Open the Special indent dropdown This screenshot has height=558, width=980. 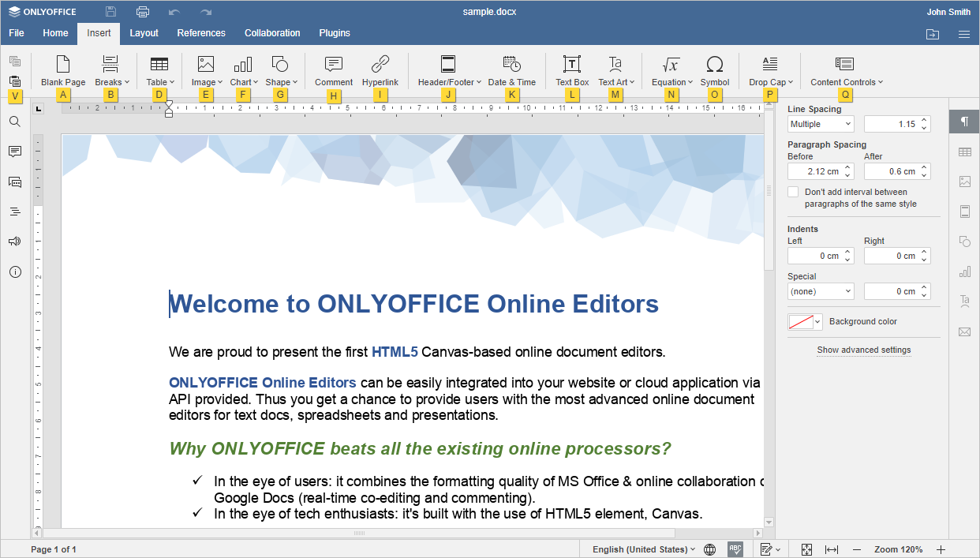821,291
